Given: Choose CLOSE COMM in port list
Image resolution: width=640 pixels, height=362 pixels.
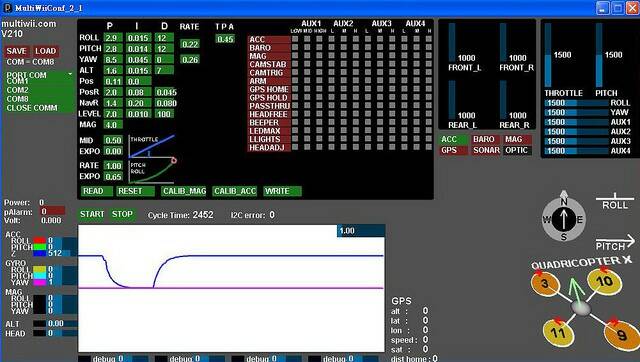Looking at the screenshot, I should [x=32, y=108].
